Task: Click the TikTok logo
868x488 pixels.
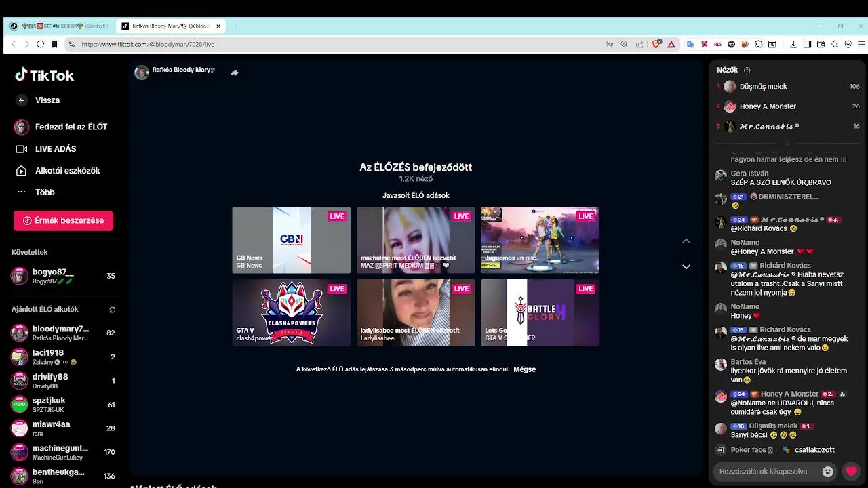Action: coord(45,75)
